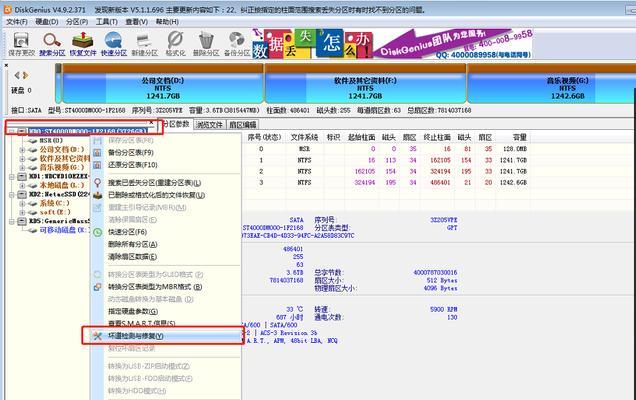Go to previous disk with left arrow
The height and width of the screenshot is (400, 636).
17,75
